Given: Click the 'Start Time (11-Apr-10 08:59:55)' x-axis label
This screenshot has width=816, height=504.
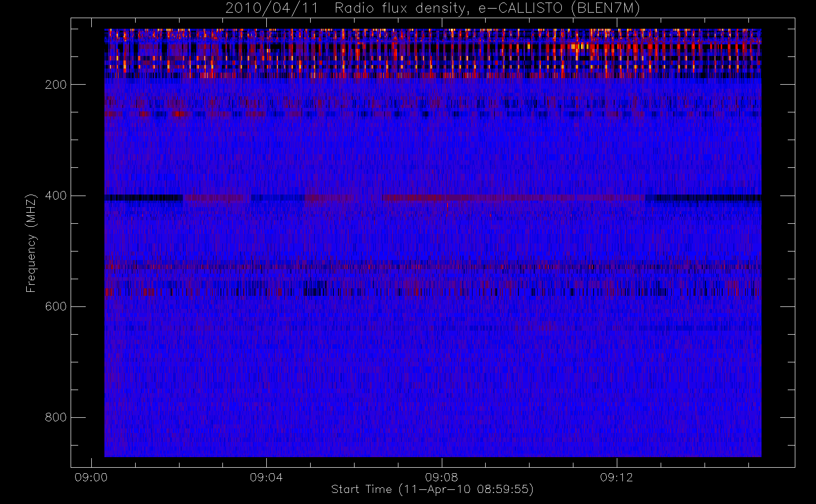Looking at the screenshot, I should click(432, 489).
